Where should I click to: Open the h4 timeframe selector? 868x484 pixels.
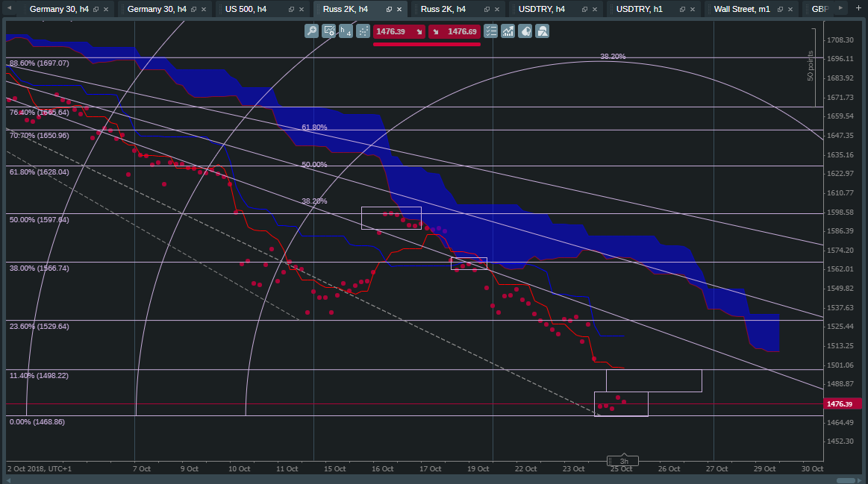[346, 31]
